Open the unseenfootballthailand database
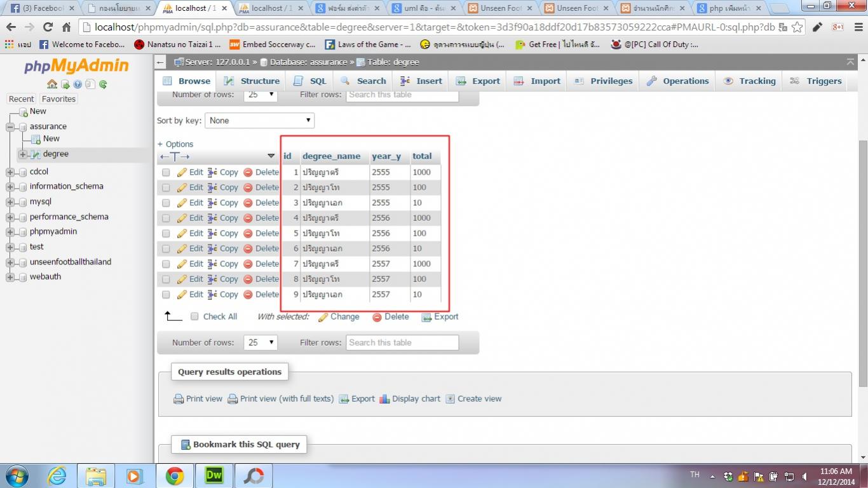868x488 pixels. [71, 262]
